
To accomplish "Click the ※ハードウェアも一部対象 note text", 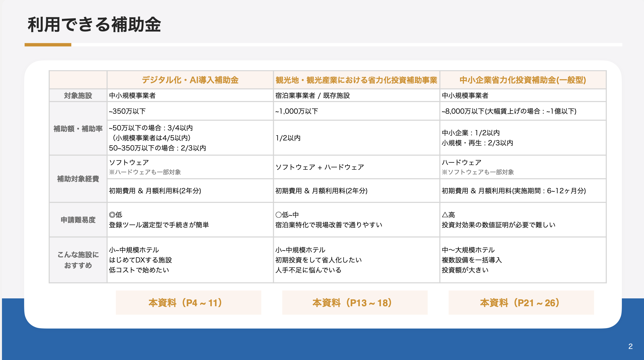I will coord(145,172).
